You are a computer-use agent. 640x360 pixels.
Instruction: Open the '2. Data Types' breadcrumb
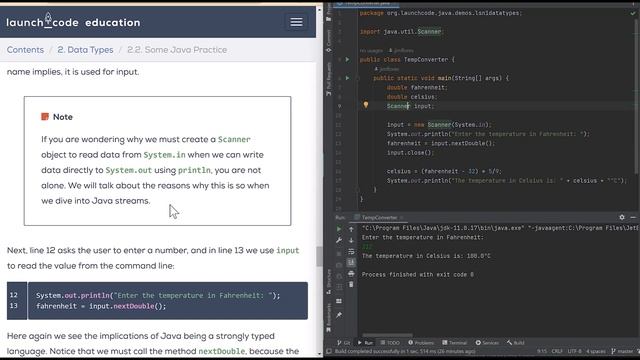click(x=85, y=50)
